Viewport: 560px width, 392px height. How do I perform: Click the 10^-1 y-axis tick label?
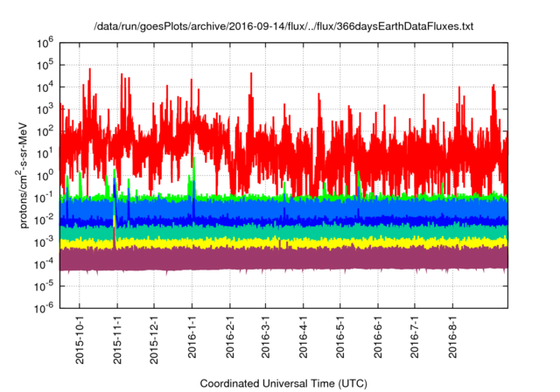tap(45, 198)
